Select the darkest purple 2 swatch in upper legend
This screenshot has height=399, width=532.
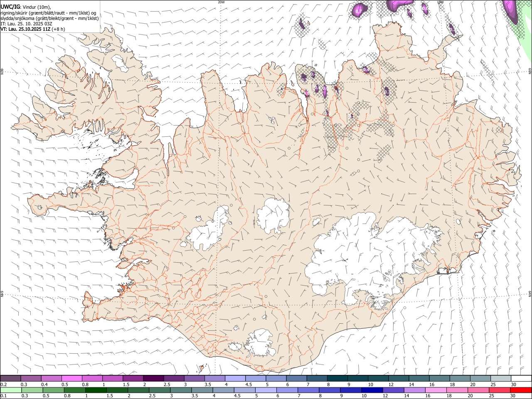point(154,378)
